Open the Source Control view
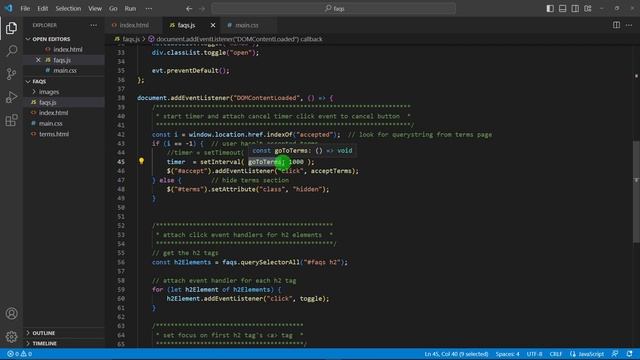 click(x=11, y=74)
